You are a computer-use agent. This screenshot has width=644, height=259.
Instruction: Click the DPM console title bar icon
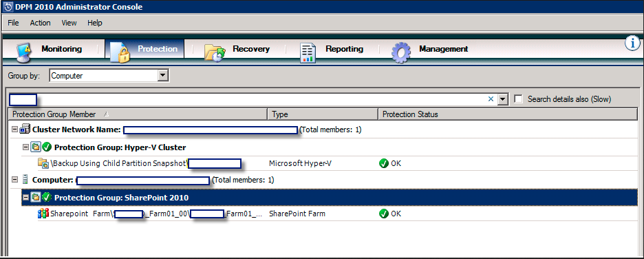8,7
